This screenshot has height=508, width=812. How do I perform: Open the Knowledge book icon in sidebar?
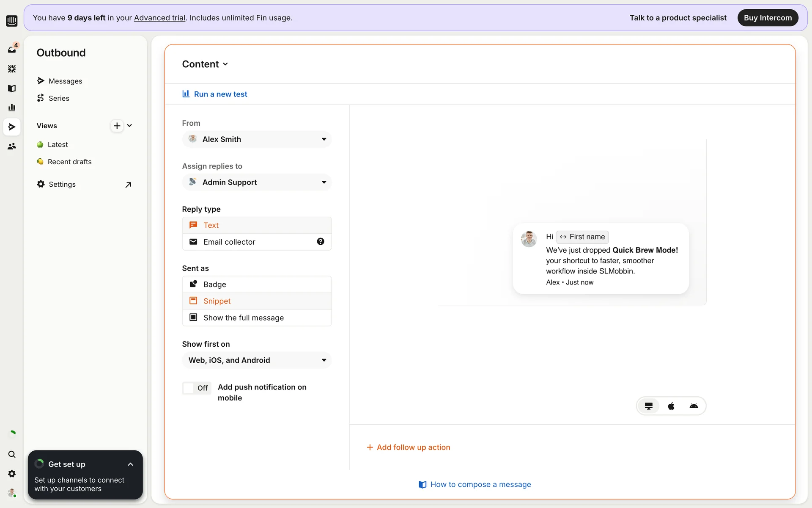pyautogui.click(x=12, y=88)
